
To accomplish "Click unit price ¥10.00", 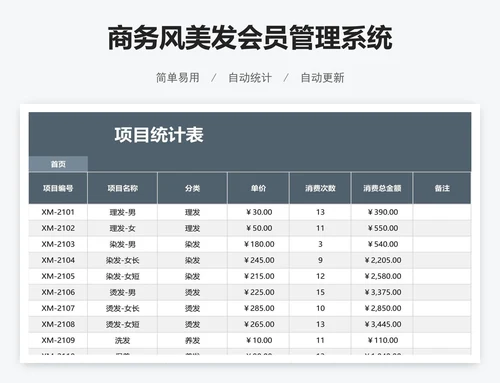I will [259, 340].
